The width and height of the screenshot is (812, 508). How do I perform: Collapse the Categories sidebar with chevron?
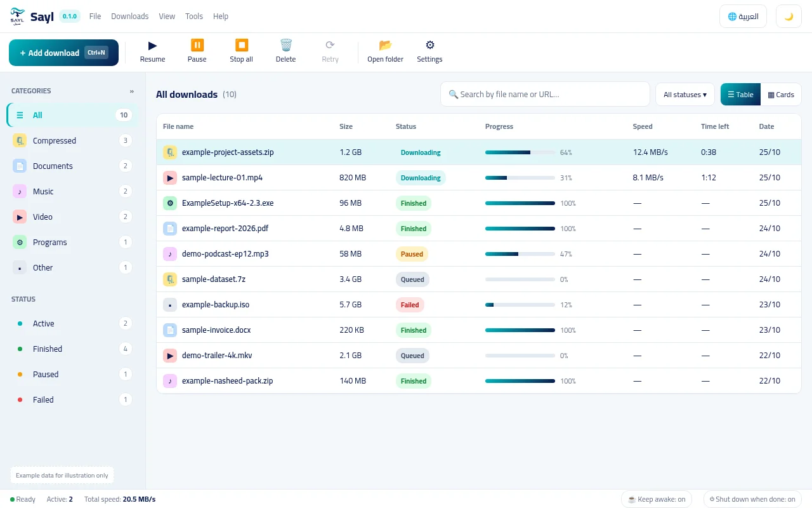(x=132, y=91)
